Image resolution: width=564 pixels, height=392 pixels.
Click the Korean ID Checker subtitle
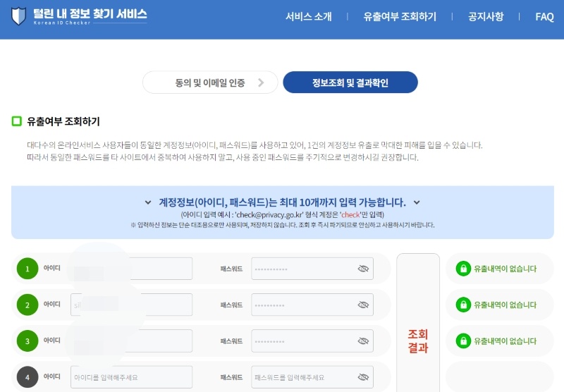coord(62,23)
